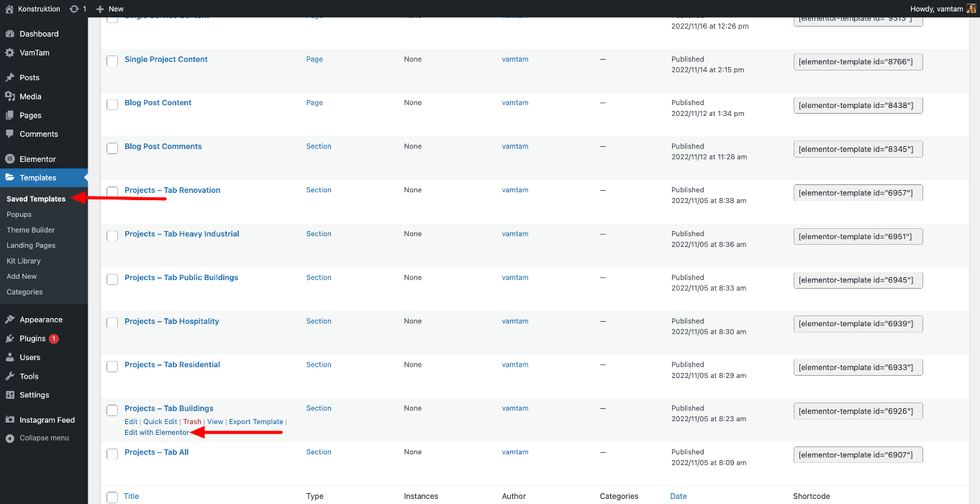
Task: Click vamtam author in Tab Renovation row
Action: click(x=515, y=190)
